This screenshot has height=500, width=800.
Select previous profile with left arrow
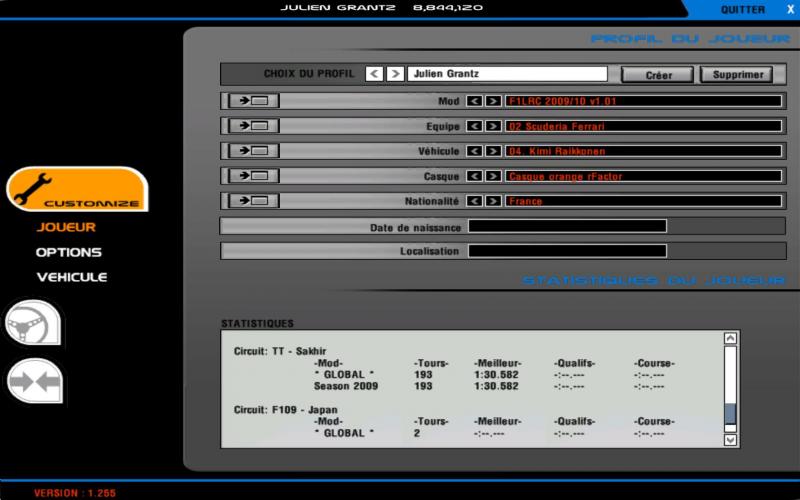[x=374, y=73]
